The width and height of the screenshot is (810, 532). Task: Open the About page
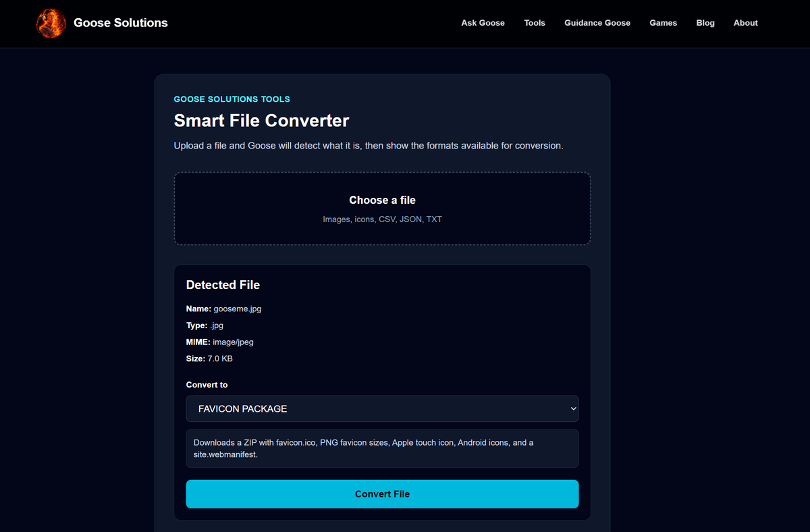746,23
